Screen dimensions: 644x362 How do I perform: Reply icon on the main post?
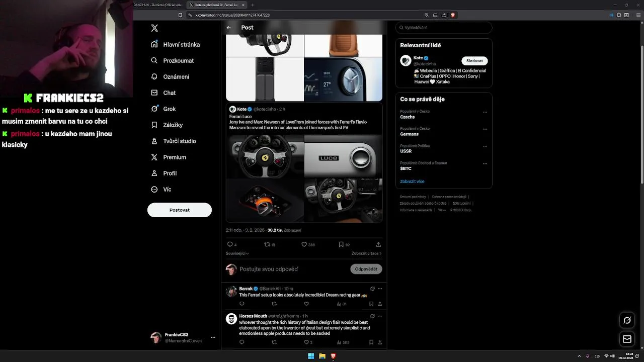230,244
